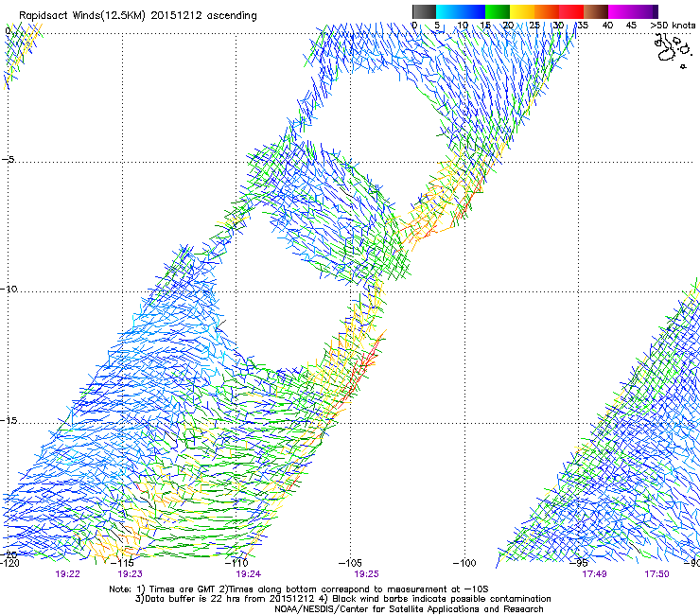The width and height of the screenshot is (700, 615).
Task: Click the -115 longitude axis label
Action: pyautogui.click(x=122, y=563)
